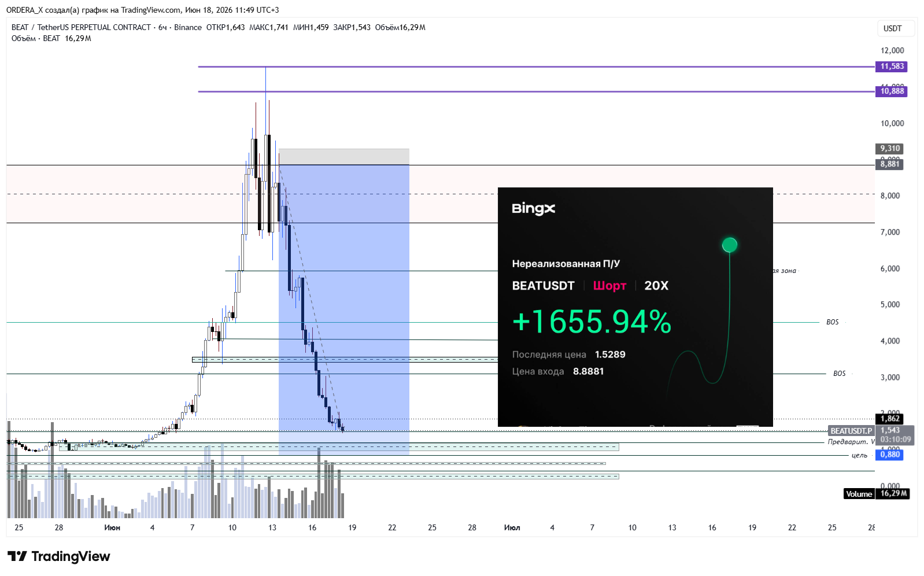Click the black Volume label
The height and width of the screenshot is (576, 924).
[x=859, y=494]
